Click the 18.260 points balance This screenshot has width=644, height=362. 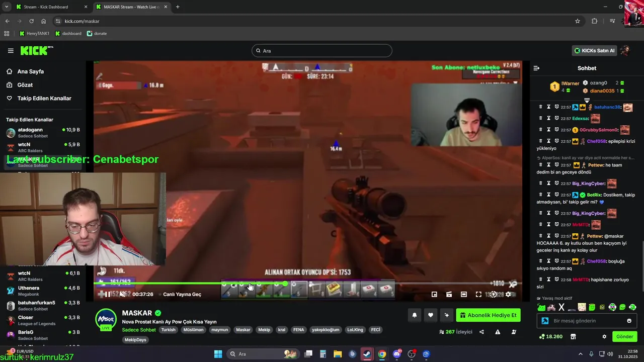[x=550, y=336]
